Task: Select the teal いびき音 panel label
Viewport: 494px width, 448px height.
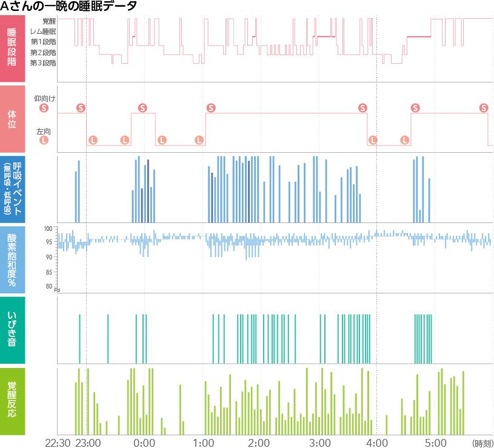Action: coord(13,330)
